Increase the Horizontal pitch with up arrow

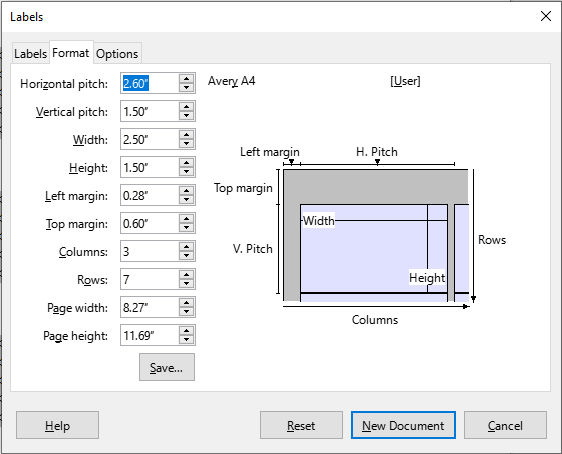186,79
